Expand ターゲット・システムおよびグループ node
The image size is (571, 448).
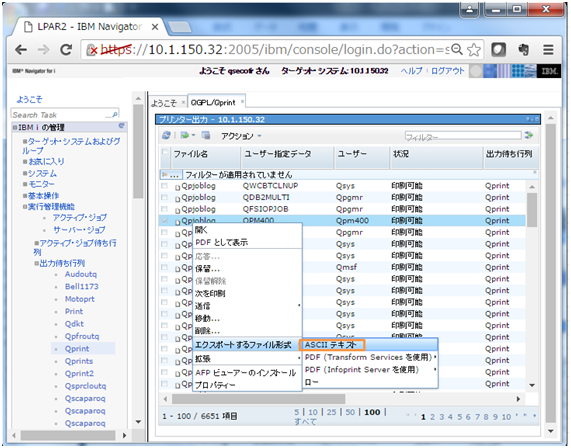click(x=25, y=141)
